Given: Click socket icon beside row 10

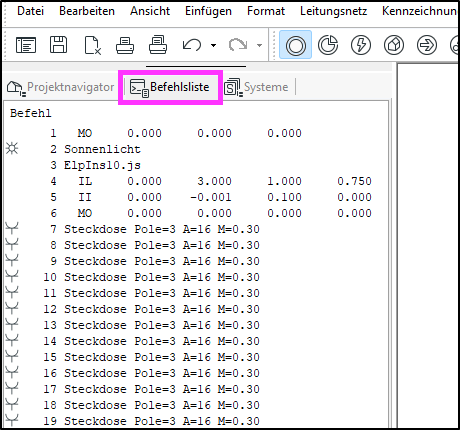Looking at the screenshot, I should click(x=12, y=277).
